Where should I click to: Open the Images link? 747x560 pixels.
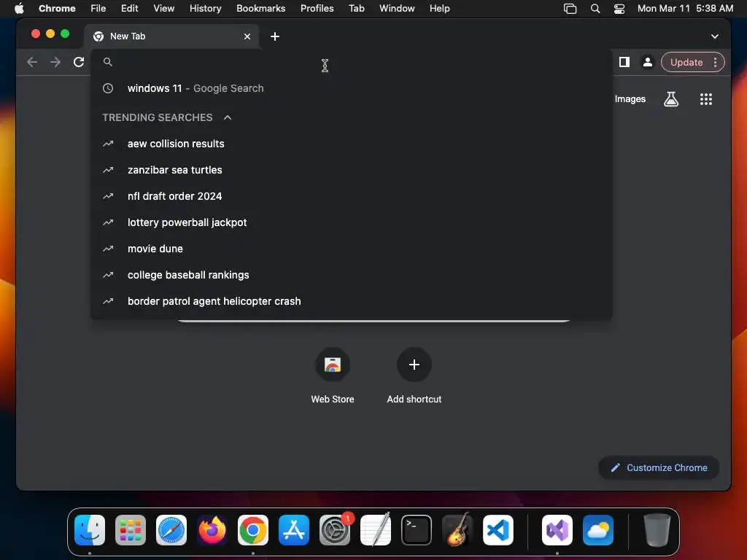(x=630, y=99)
